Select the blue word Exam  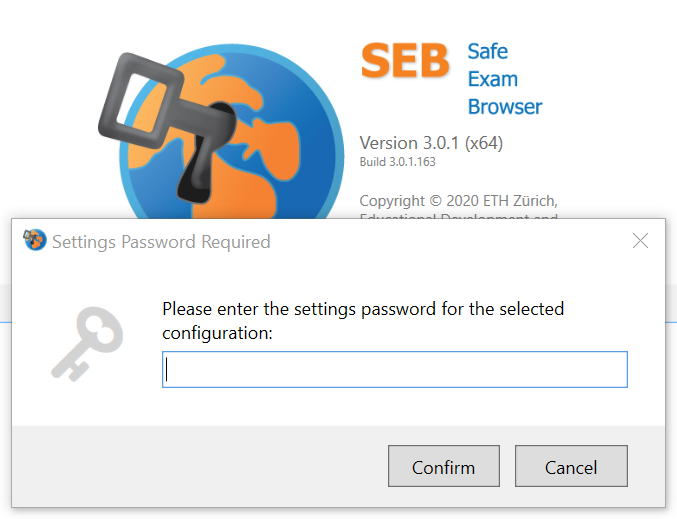click(493, 79)
